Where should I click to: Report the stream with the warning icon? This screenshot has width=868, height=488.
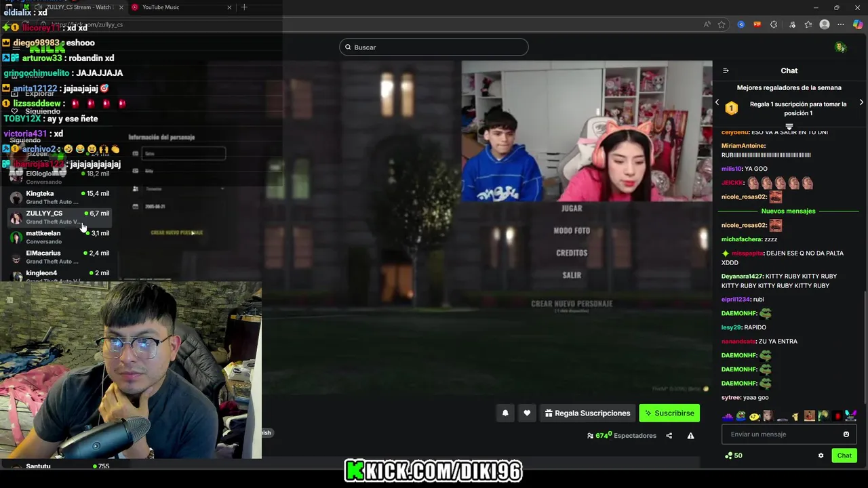coord(690,436)
